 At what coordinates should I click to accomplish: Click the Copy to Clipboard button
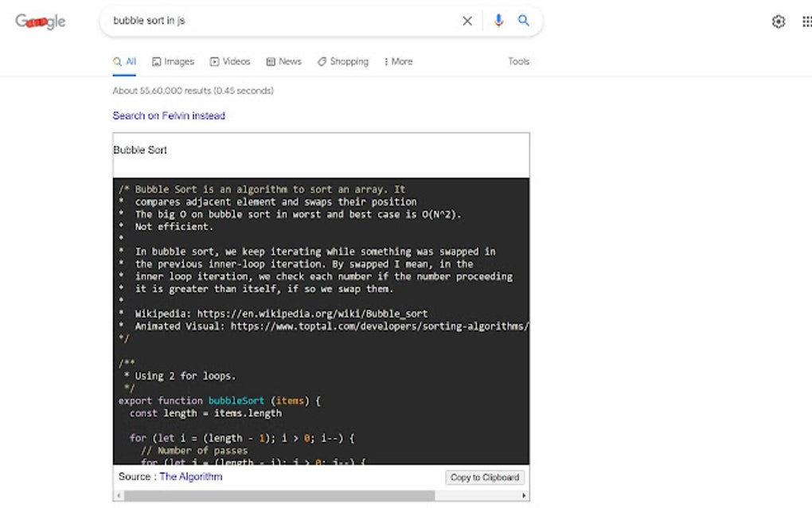(x=485, y=478)
